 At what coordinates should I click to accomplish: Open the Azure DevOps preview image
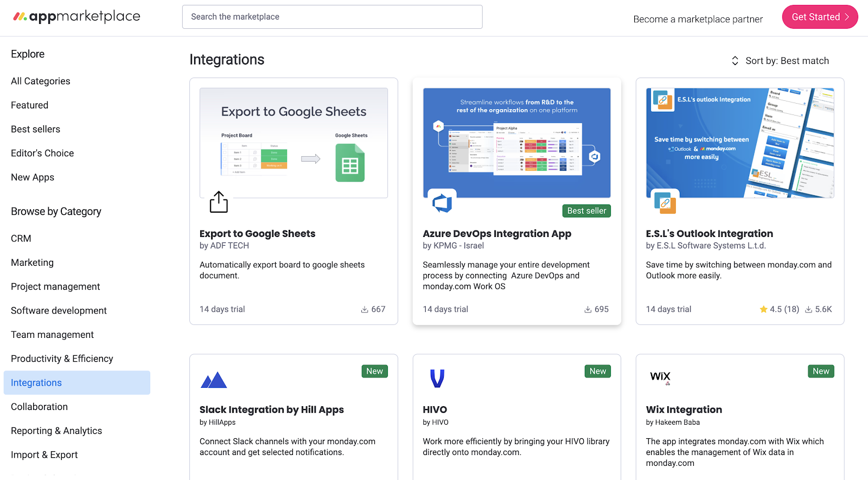click(x=517, y=143)
